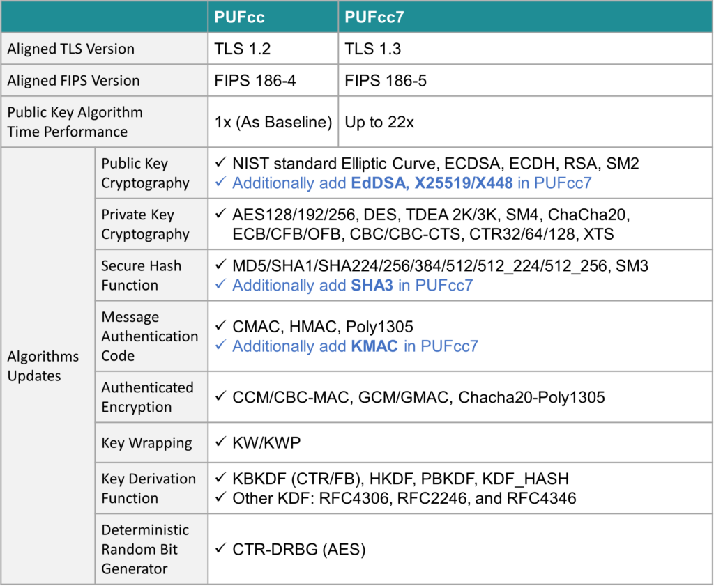Click the checkmark next to CMAC, HMAC, Poly1305
714x588 pixels.
coord(220,327)
